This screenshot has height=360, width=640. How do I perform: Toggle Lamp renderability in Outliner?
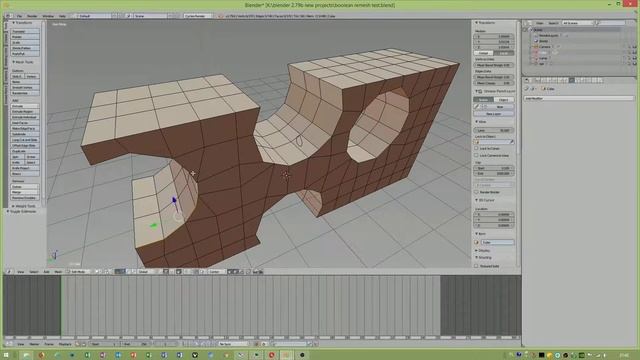click(x=634, y=58)
